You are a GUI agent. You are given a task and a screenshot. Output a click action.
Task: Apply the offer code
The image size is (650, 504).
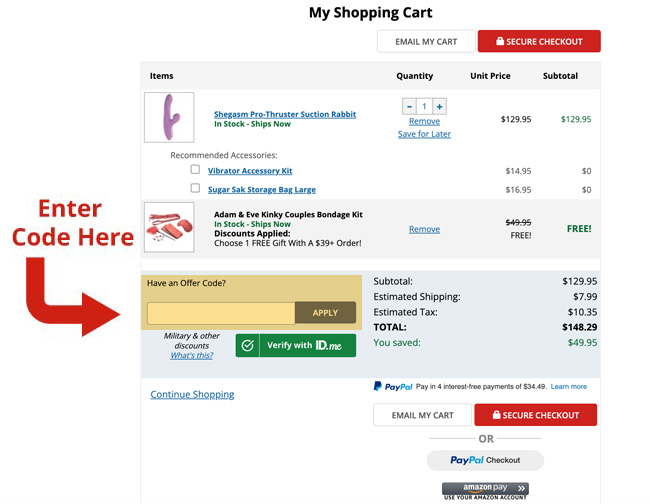(325, 313)
